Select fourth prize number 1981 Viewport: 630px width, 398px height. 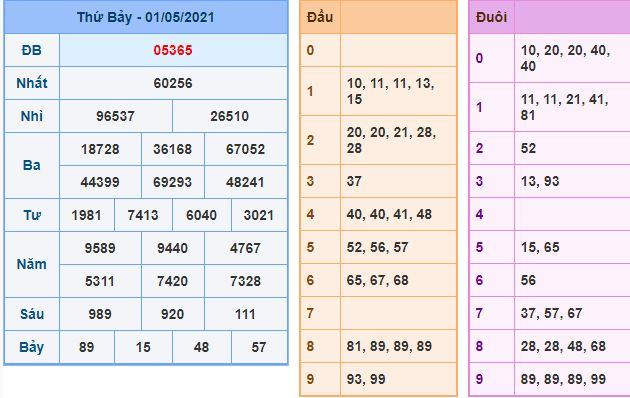pos(86,215)
